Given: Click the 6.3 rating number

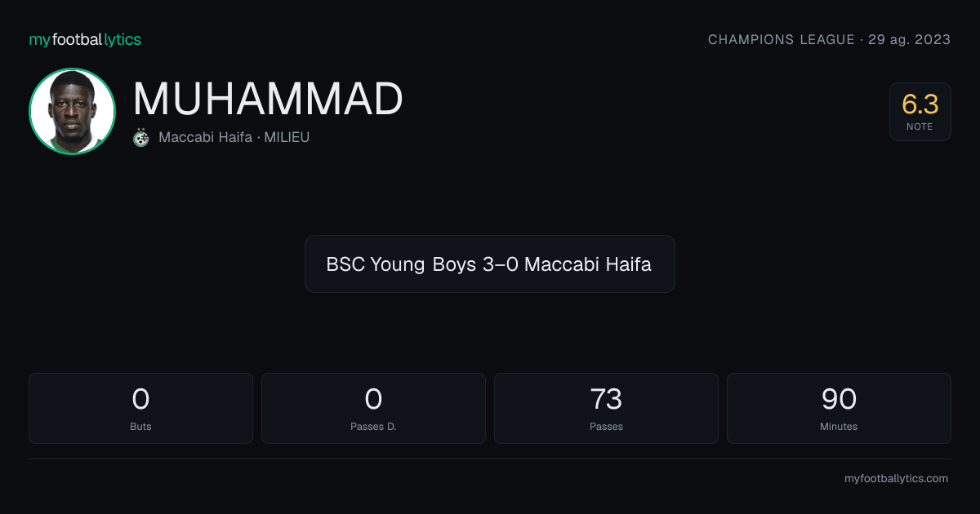Looking at the screenshot, I should [x=920, y=104].
